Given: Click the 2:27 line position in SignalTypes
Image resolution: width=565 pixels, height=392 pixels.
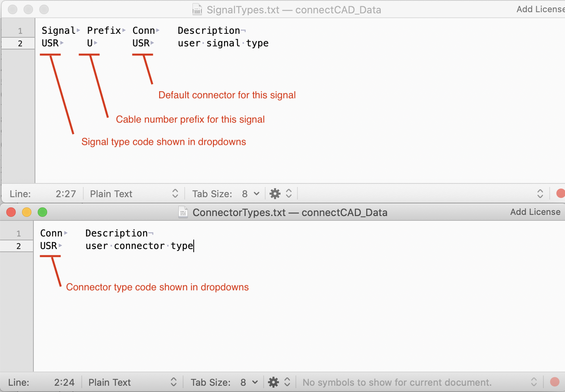Looking at the screenshot, I should (66, 194).
